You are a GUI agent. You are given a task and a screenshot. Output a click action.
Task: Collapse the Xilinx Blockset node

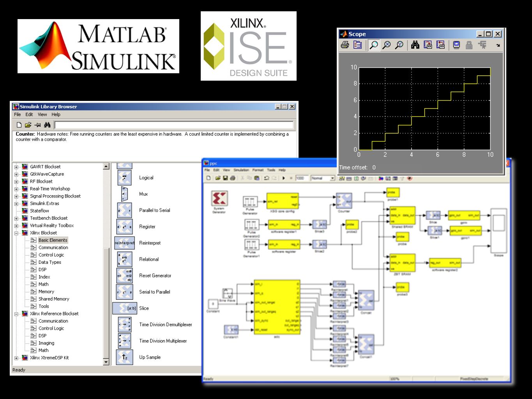tap(16, 233)
